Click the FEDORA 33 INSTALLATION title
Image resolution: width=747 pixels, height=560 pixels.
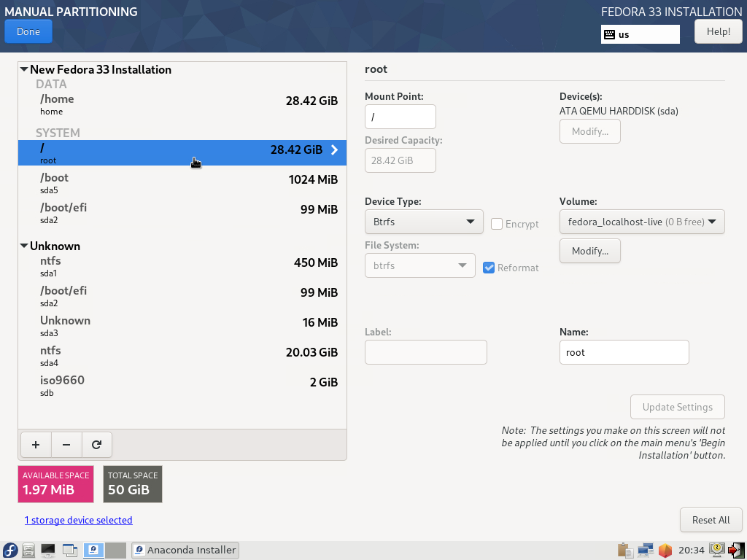tap(671, 12)
